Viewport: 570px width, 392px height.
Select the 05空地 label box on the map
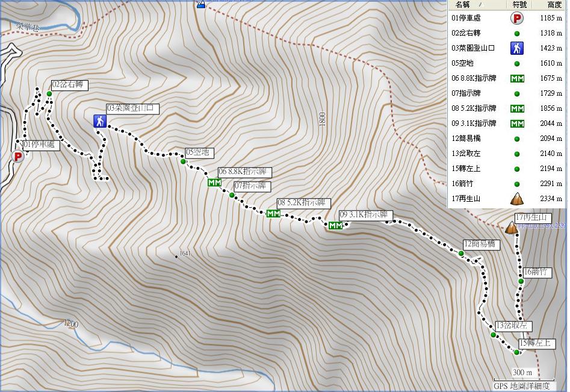pyautogui.click(x=200, y=153)
